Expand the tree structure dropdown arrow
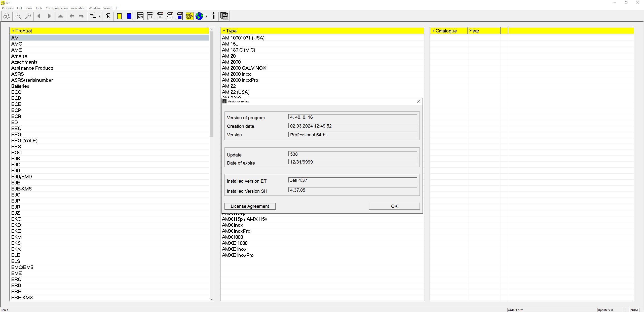Image resolution: width=644 pixels, height=312 pixels. (x=100, y=17)
